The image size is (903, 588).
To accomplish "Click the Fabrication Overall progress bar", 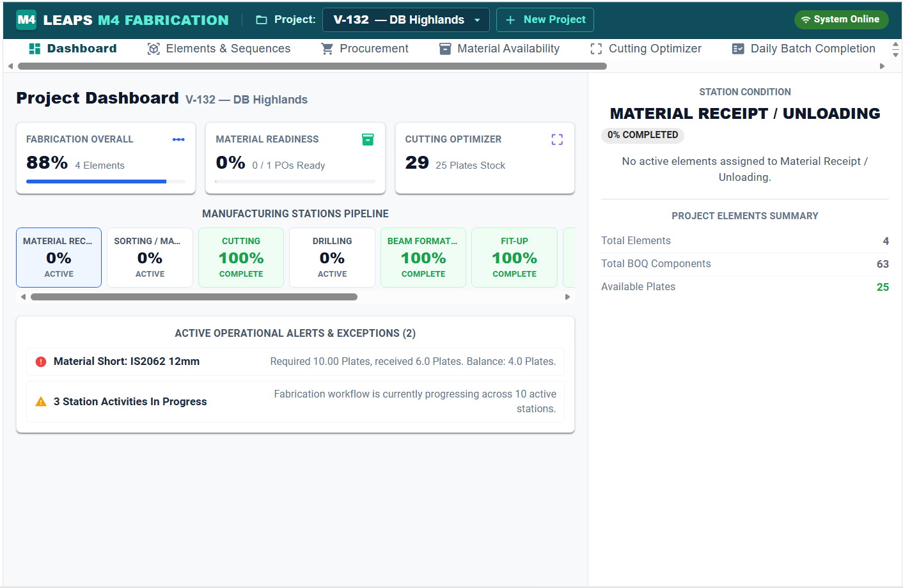I will click(106, 182).
